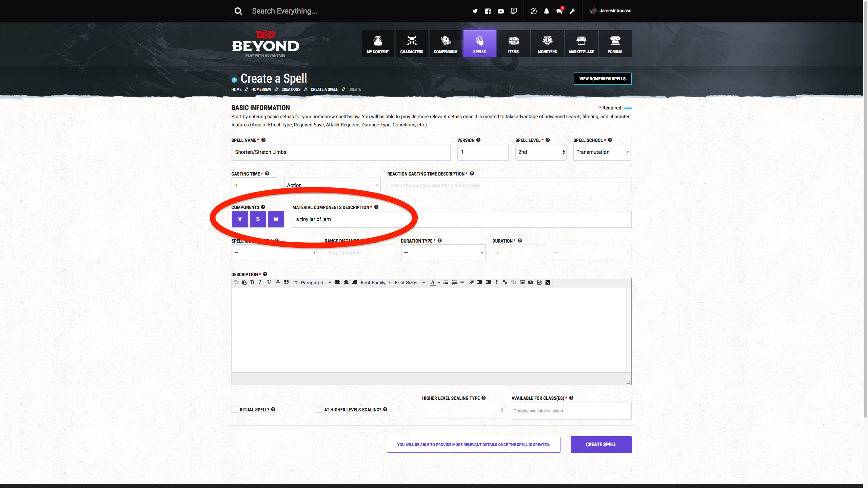This screenshot has width=868, height=488.
Task: Focus the Material Components Description field
Action: coord(462,219)
